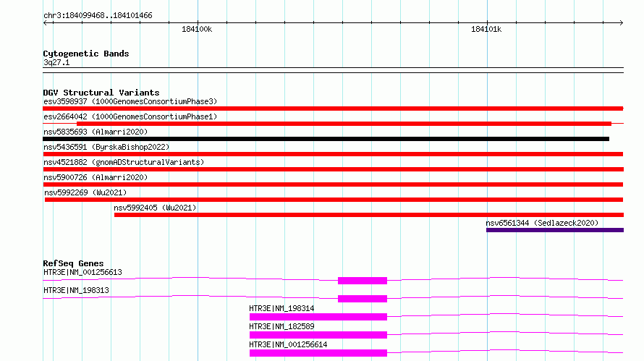Click the purple nsv6561344 variant bar
Viewport: 644px width, 361px height.
555,230
